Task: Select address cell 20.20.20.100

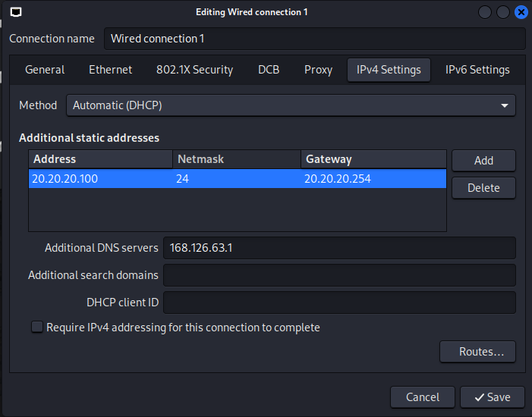Action: pos(101,179)
